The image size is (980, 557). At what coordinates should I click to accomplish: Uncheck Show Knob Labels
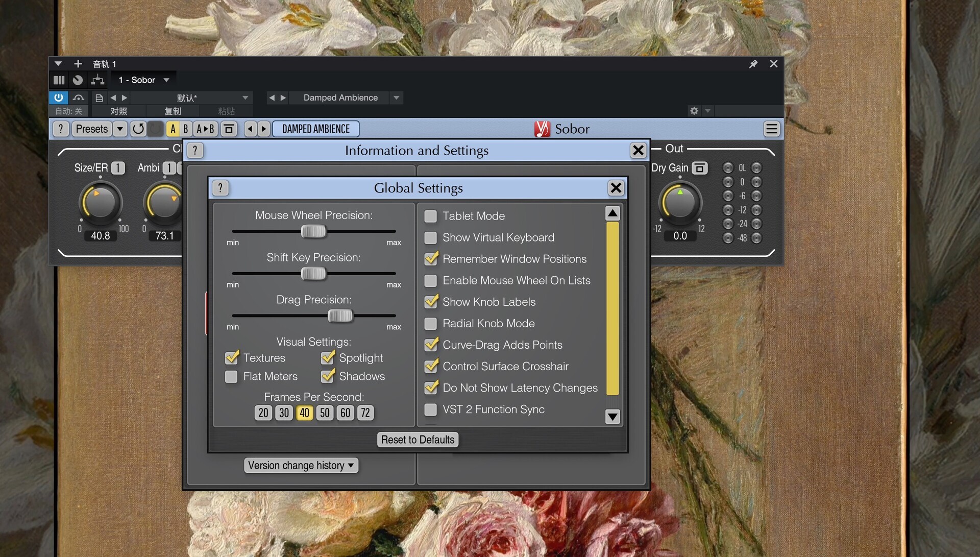(x=431, y=302)
